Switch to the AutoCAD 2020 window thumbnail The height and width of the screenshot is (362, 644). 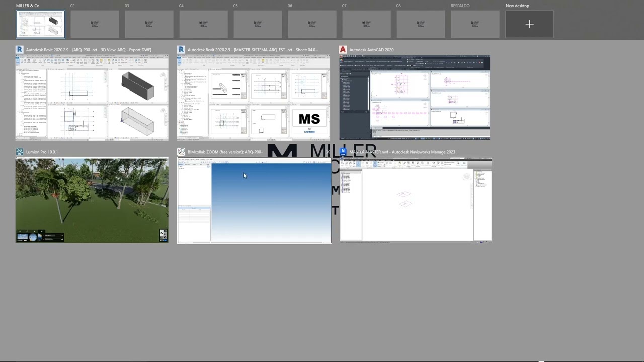(415, 98)
